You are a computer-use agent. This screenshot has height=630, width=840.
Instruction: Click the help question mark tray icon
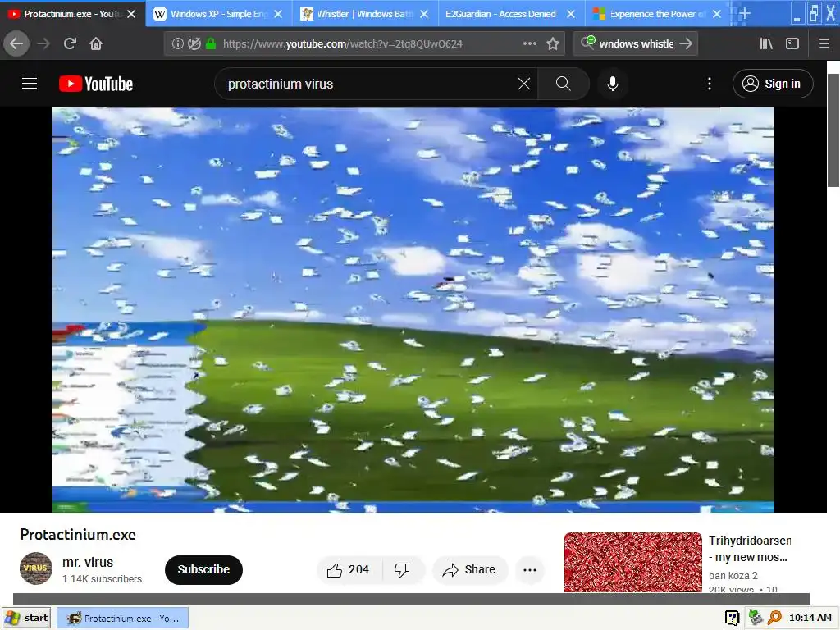pyautogui.click(x=732, y=618)
